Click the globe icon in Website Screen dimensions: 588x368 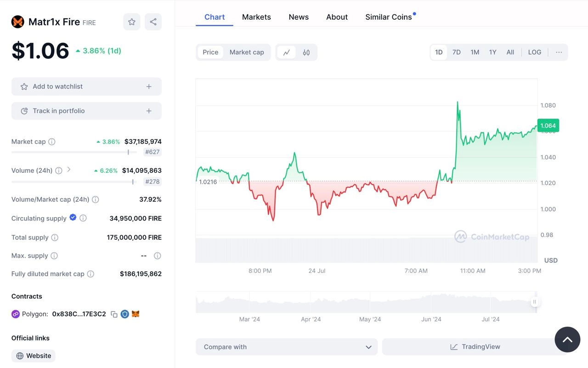[20, 356]
